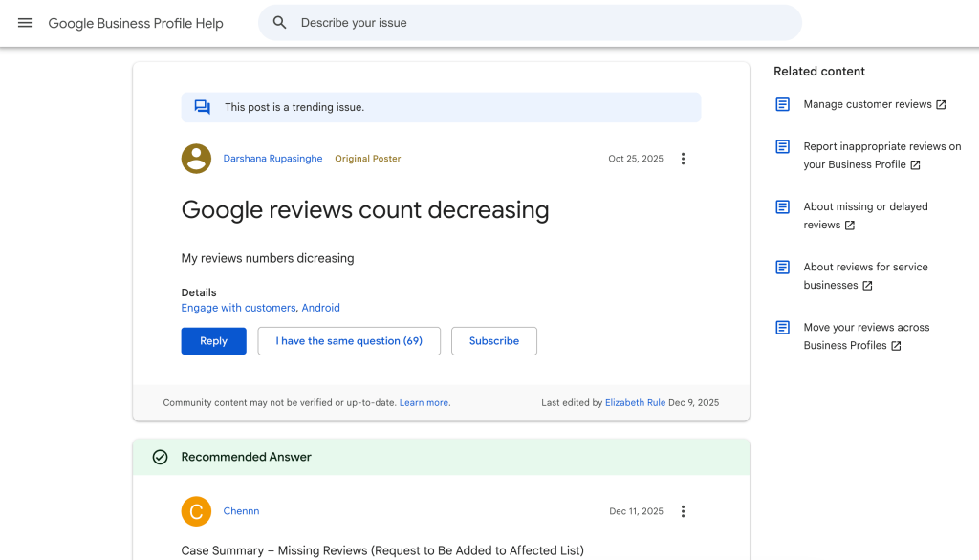Open Darshana Rupasinghe's avatar

(x=196, y=159)
